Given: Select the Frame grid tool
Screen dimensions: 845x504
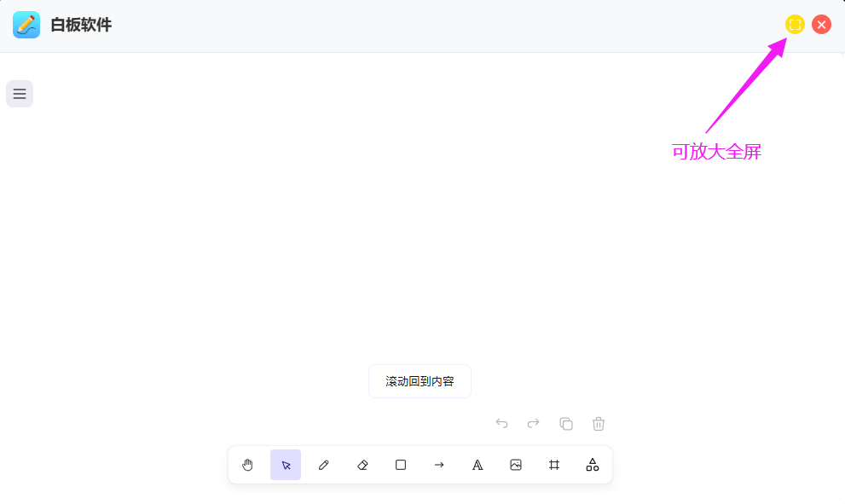Looking at the screenshot, I should [x=554, y=465].
